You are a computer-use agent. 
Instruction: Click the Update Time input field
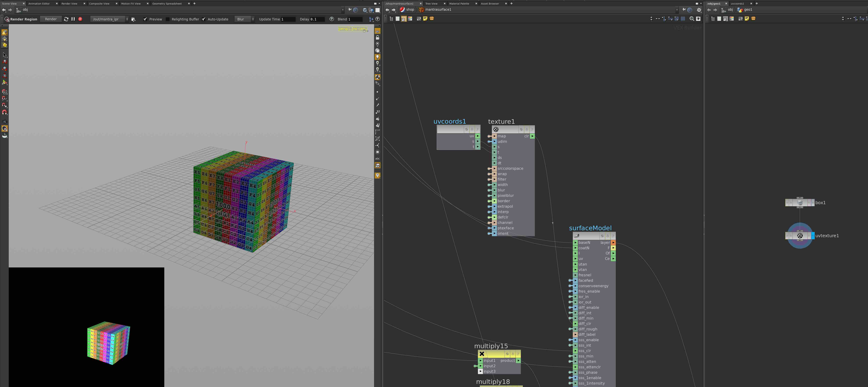(x=288, y=19)
